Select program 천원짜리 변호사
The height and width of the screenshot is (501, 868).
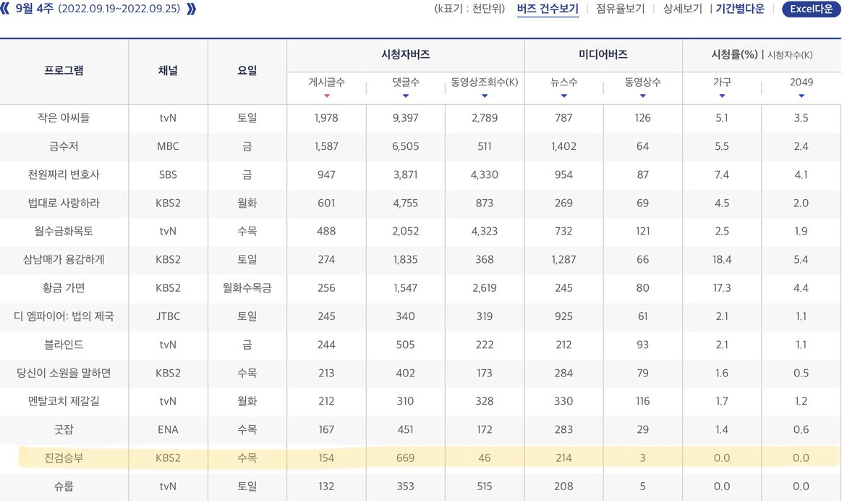coord(64,174)
